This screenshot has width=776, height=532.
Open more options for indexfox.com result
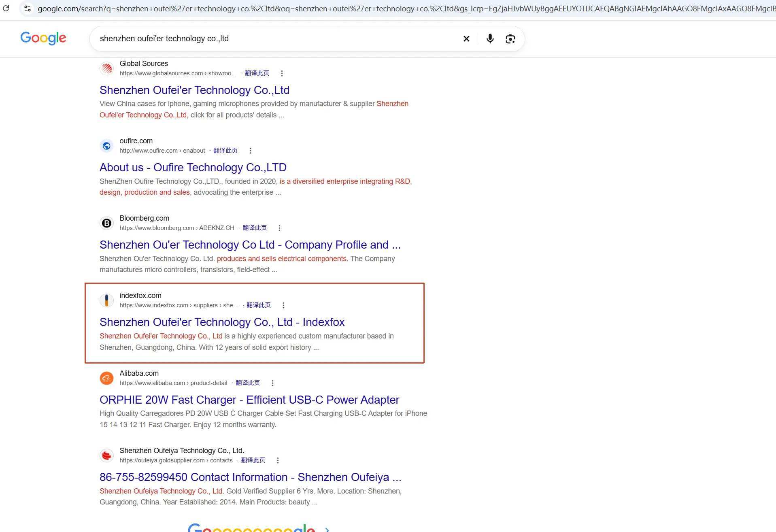(x=283, y=305)
